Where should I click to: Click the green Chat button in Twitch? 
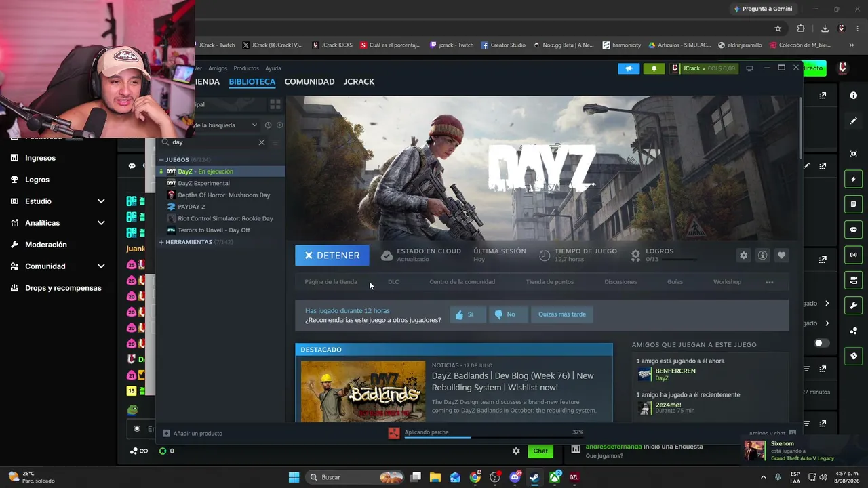pyautogui.click(x=540, y=451)
